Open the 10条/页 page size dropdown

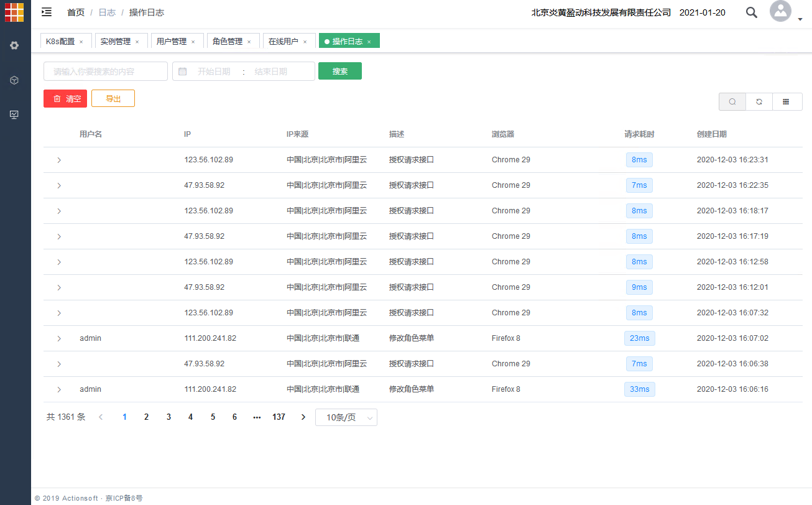pyautogui.click(x=346, y=417)
